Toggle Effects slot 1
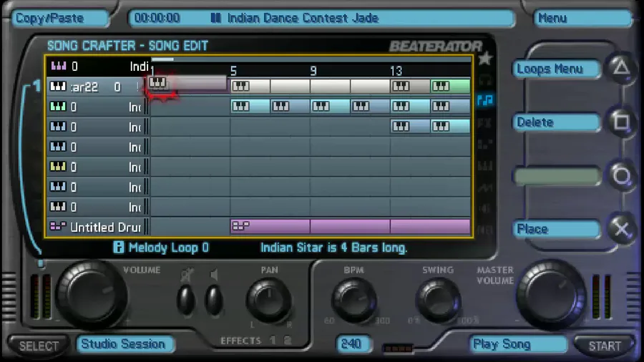 273,341
